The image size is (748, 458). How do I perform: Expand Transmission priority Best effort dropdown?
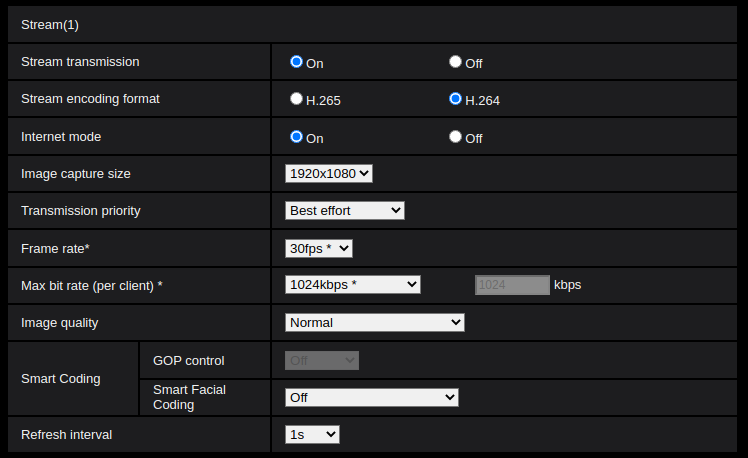coord(345,210)
